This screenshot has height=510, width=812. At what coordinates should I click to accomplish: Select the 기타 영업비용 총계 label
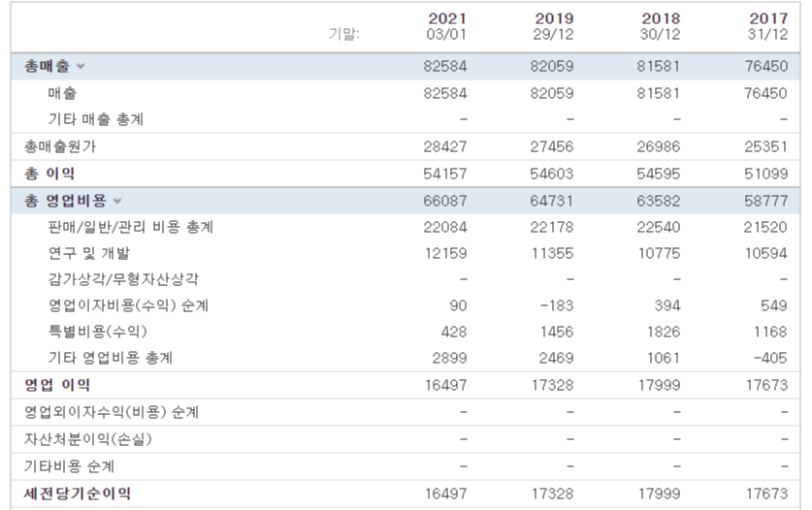point(111,358)
